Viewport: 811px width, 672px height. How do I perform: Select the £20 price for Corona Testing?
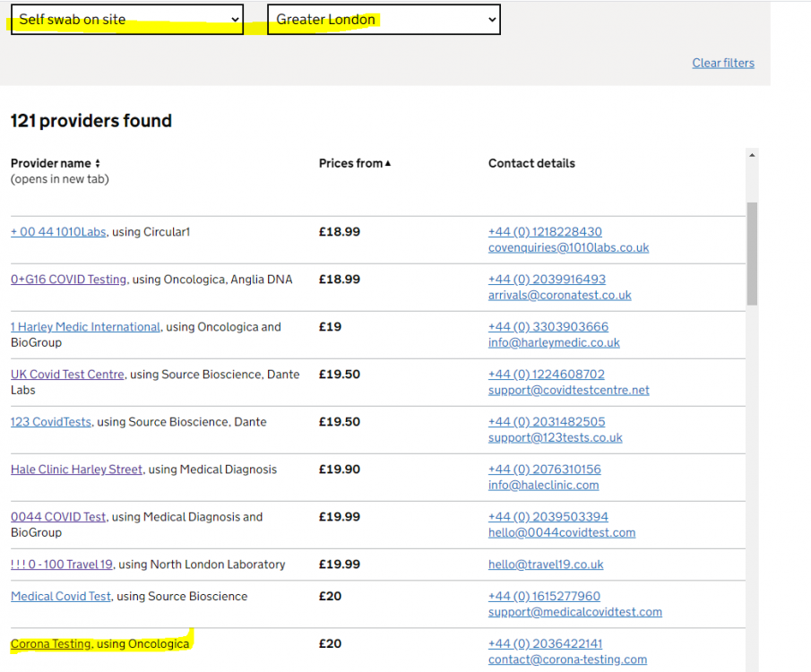pos(330,644)
